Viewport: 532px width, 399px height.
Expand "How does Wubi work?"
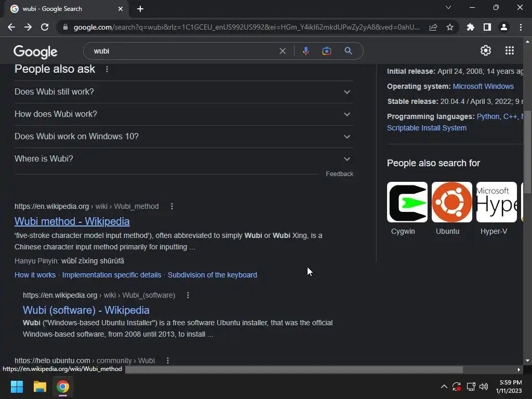(x=184, y=114)
